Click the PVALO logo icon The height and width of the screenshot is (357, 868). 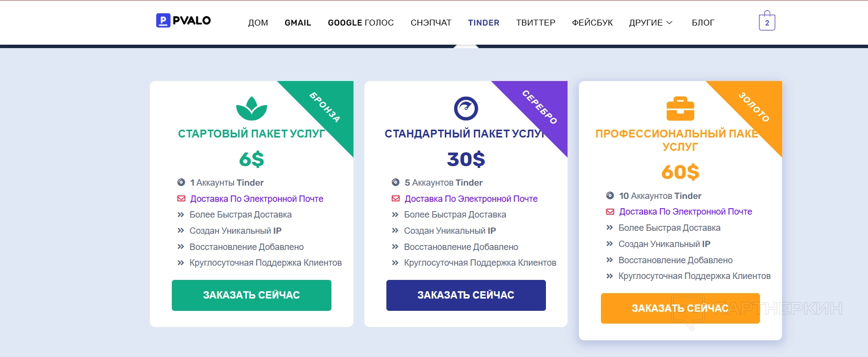163,21
